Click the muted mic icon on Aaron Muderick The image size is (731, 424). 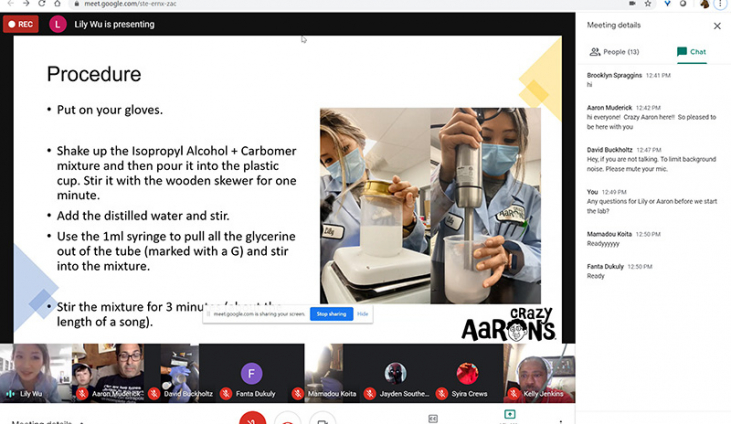click(x=83, y=394)
